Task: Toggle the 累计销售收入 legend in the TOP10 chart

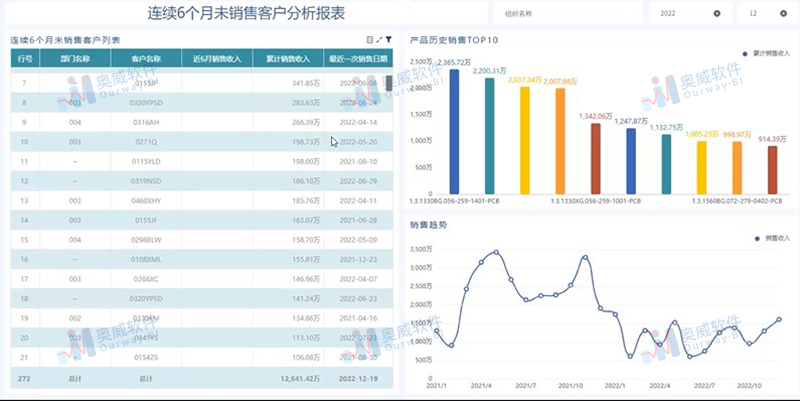Action: tap(766, 54)
